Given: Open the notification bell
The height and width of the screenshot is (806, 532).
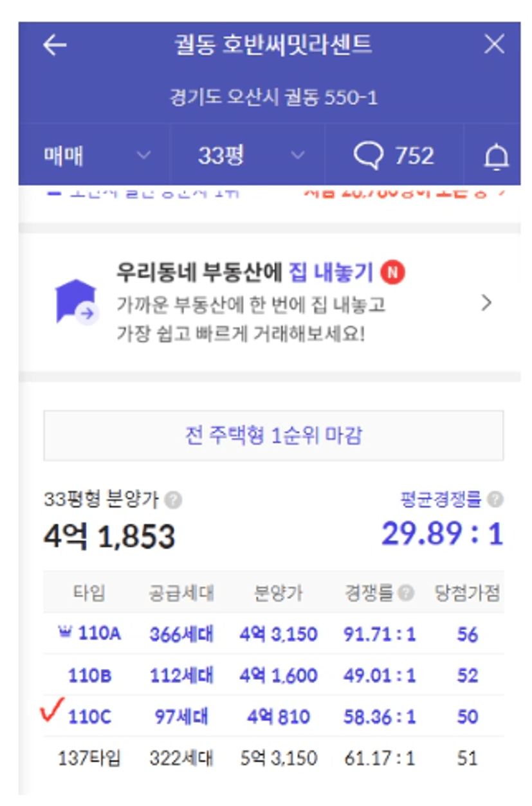Looking at the screenshot, I should (x=496, y=156).
